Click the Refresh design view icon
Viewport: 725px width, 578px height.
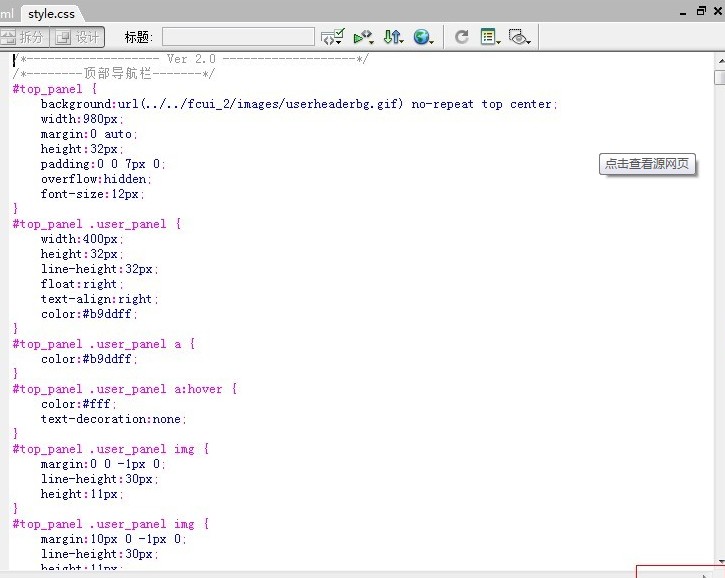click(x=461, y=37)
